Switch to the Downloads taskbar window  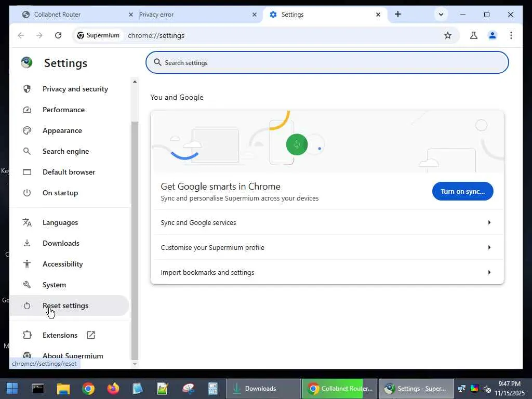[x=263, y=389]
